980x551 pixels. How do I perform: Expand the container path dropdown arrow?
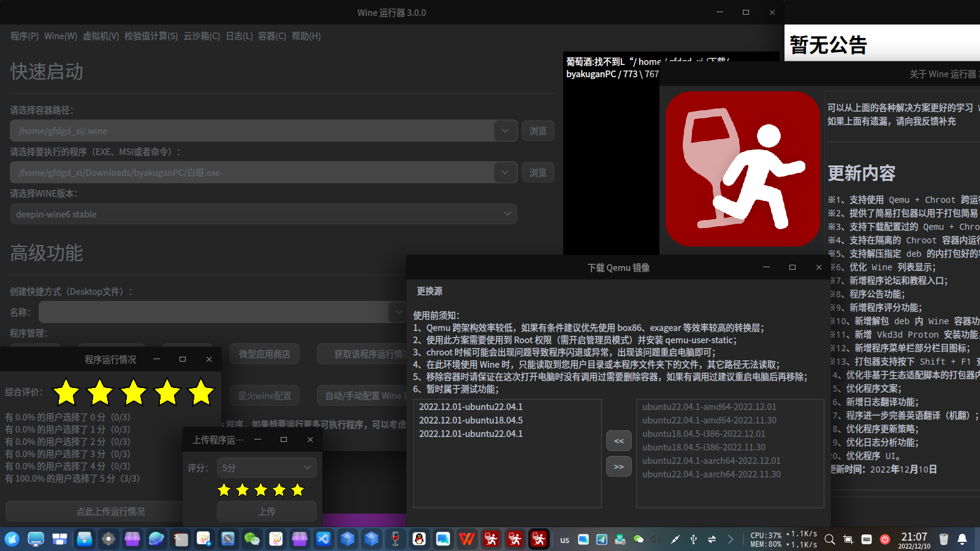coord(505,131)
